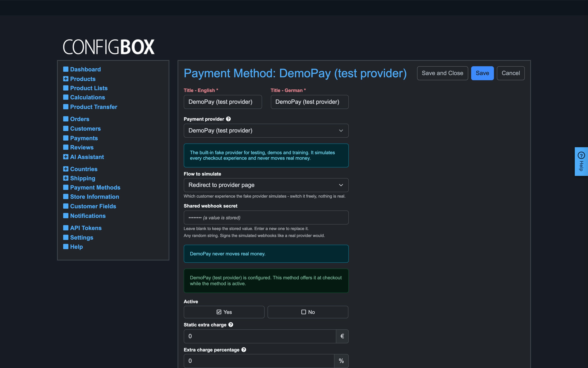This screenshot has width=588, height=368.
Task: Open Extra charge percentage help icon
Action: click(244, 350)
